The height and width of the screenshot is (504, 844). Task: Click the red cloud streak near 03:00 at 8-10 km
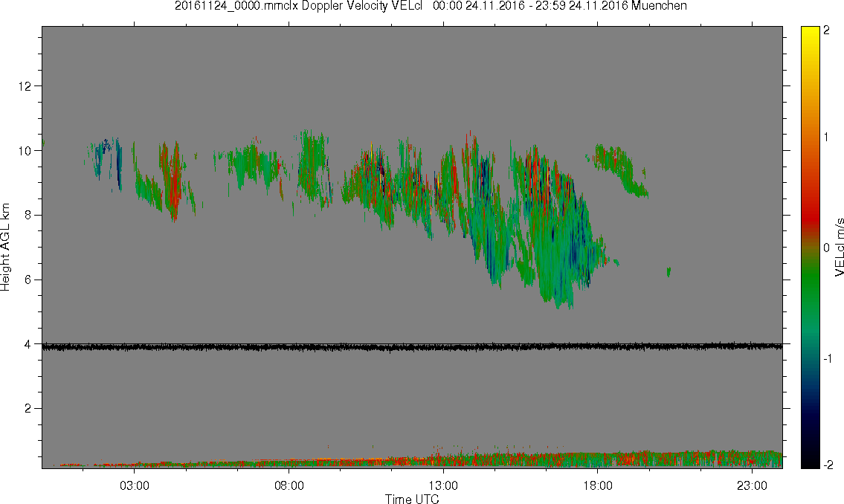click(x=173, y=183)
